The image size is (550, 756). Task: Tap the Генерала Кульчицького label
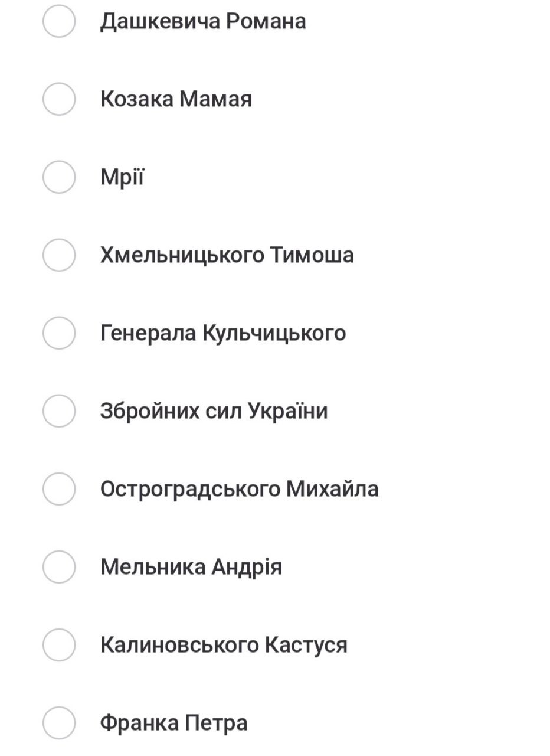point(223,333)
